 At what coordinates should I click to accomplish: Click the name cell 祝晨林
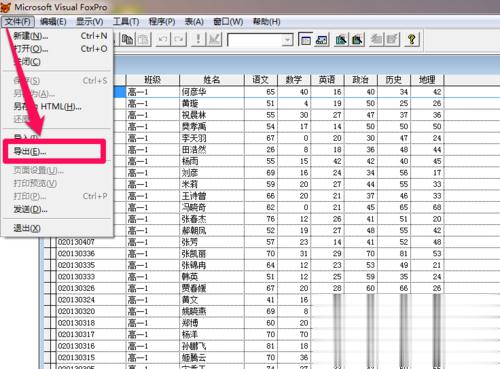(212, 115)
